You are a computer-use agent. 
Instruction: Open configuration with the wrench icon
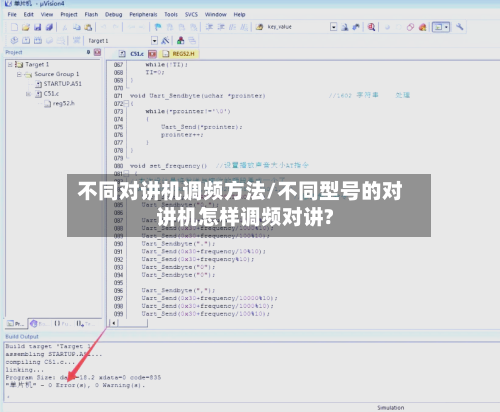(460, 27)
